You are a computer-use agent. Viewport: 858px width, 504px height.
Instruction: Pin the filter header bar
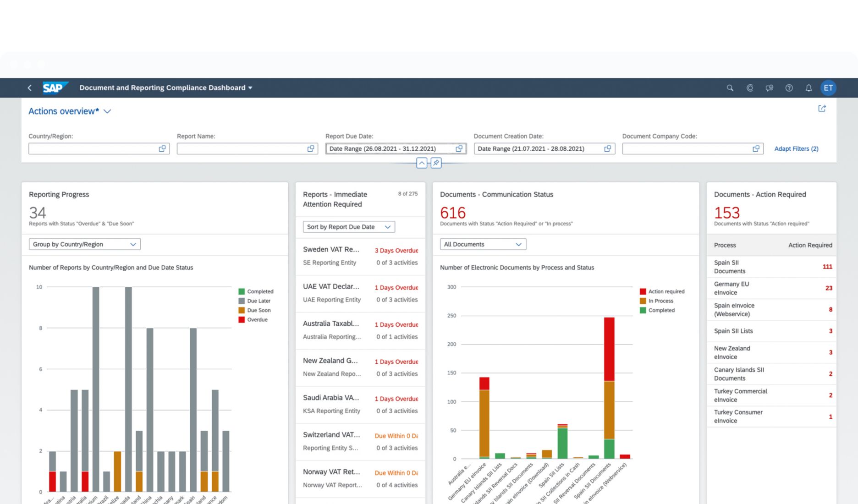pyautogui.click(x=436, y=163)
